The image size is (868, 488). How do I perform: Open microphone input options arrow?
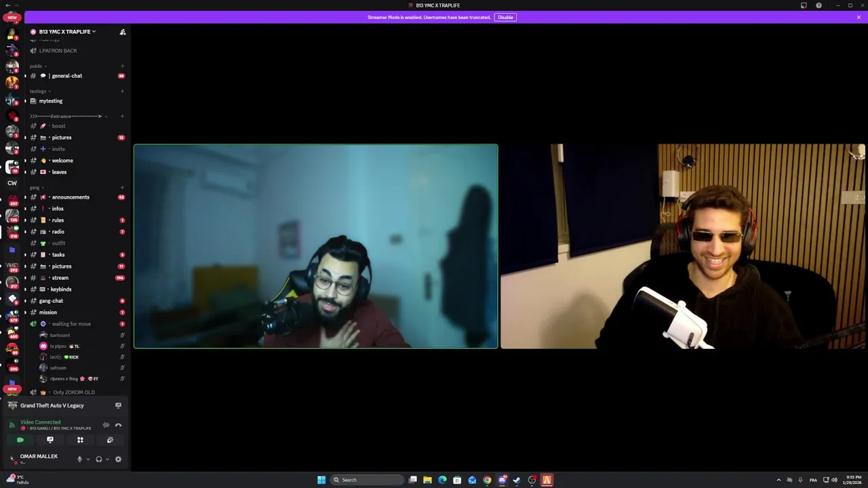click(x=87, y=460)
